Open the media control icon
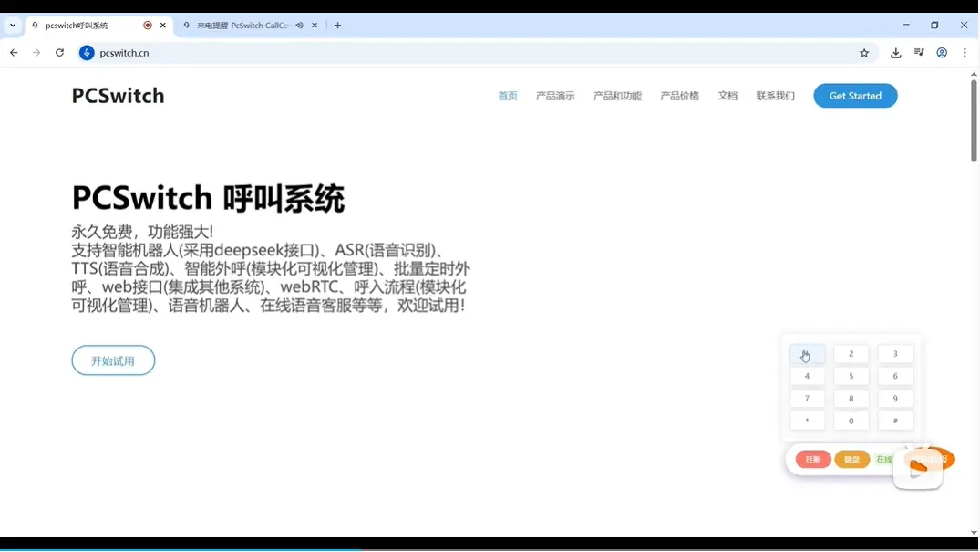 point(919,53)
